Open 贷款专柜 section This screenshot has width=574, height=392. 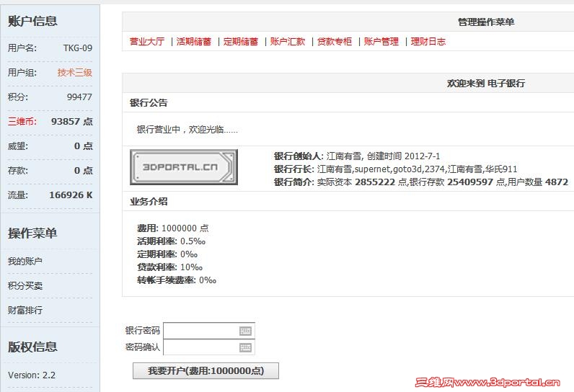(x=334, y=41)
